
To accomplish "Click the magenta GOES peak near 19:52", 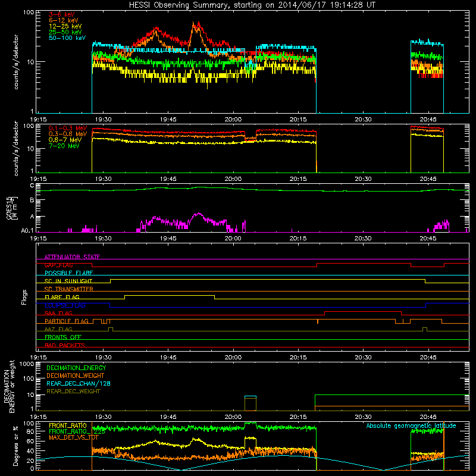I will point(198,214).
